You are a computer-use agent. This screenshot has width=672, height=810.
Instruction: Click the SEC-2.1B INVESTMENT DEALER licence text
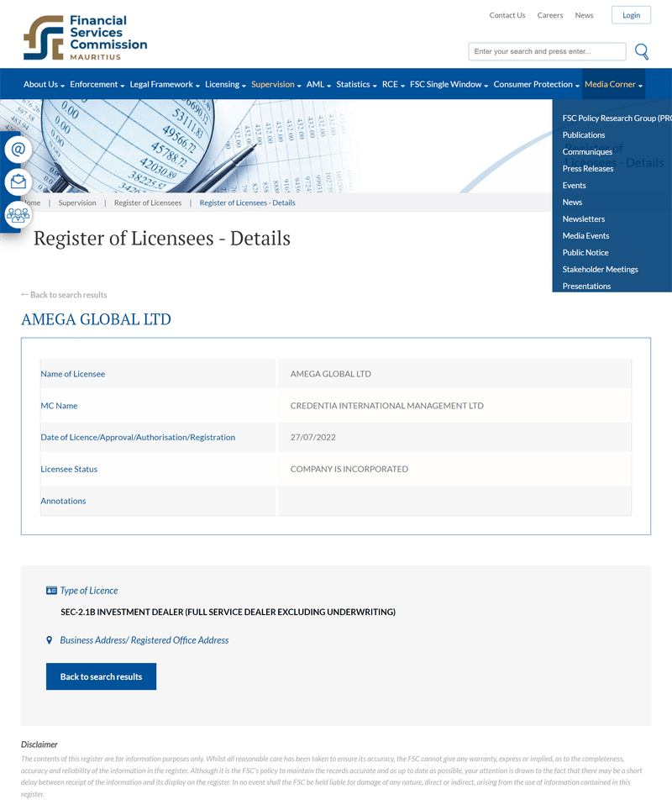point(228,613)
